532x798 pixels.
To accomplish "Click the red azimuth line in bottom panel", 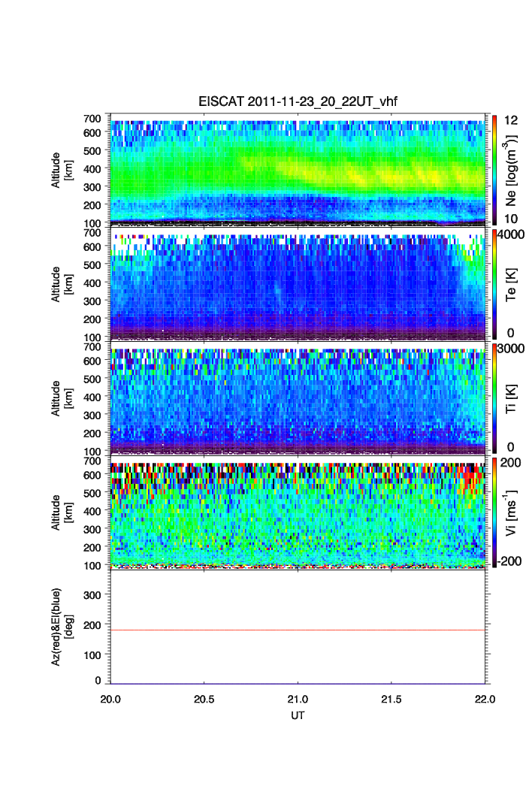I will point(298,630).
